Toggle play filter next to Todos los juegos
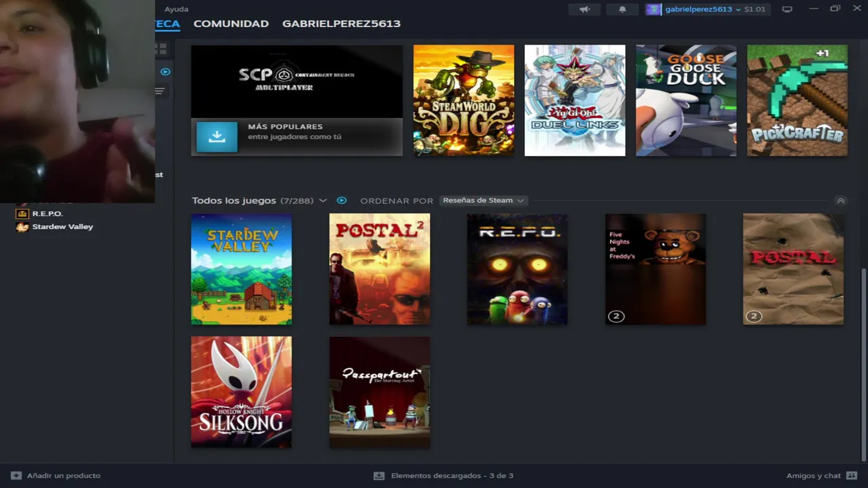This screenshot has height=488, width=868. pos(342,201)
